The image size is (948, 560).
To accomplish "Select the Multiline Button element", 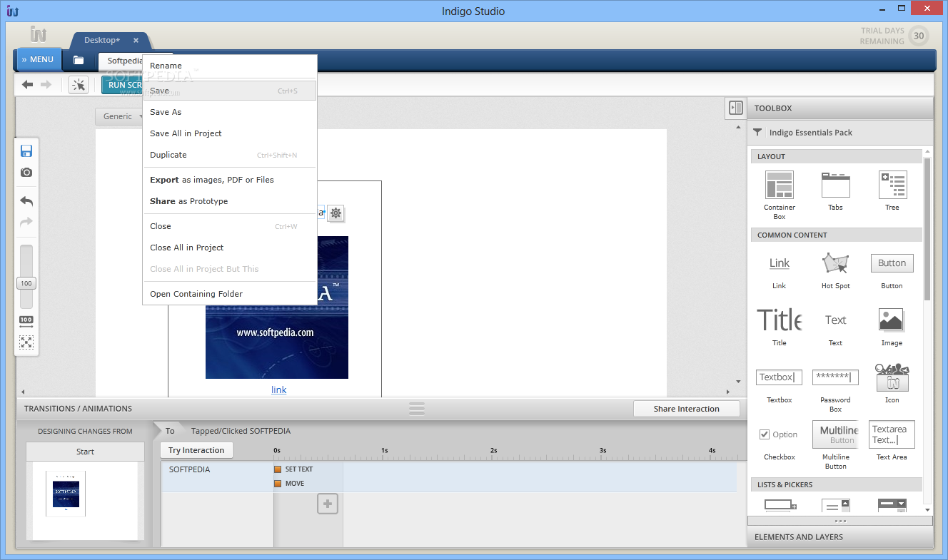I will coord(835,446).
